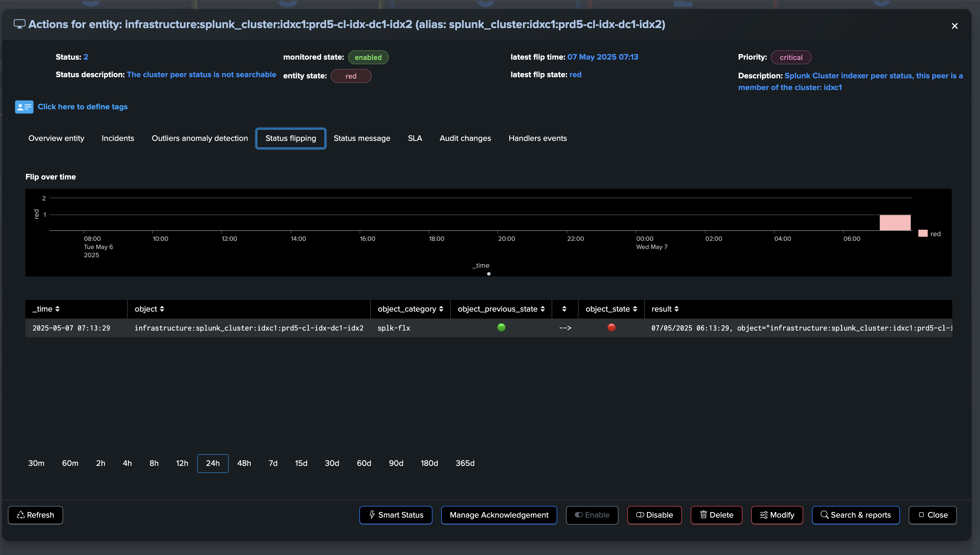Click the Disable toggle button

[x=654, y=515]
